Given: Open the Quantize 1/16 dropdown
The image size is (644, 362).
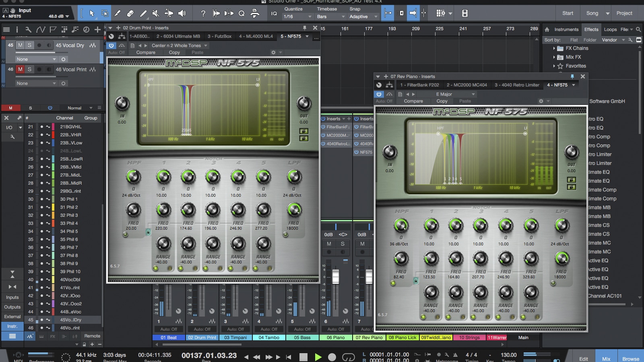Looking at the screenshot, I should tap(298, 16).
